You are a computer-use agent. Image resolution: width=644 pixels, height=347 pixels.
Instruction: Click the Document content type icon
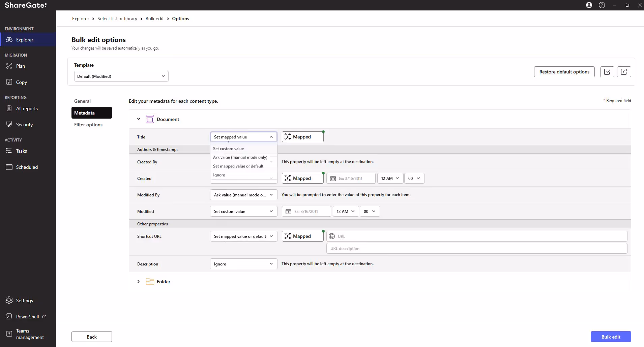click(150, 119)
